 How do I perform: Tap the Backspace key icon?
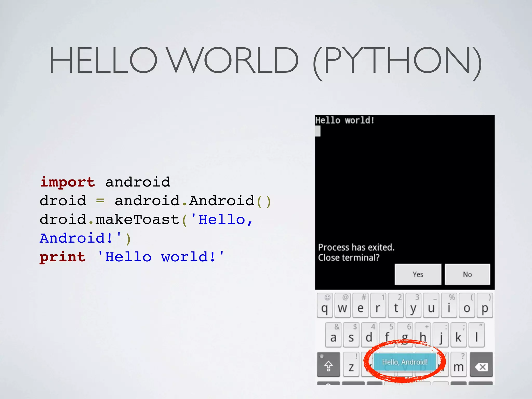[x=481, y=364]
